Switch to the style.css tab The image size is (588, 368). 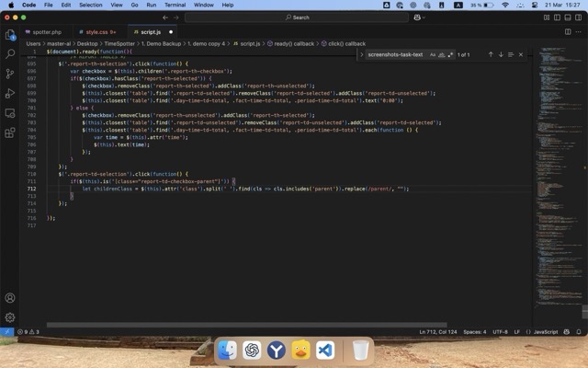coord(95,31)
